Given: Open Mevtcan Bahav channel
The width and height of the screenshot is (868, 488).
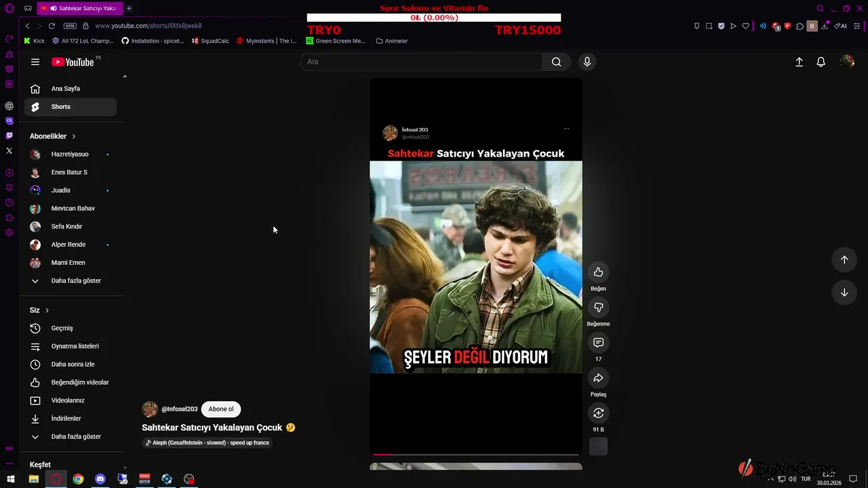Looking at the screenshot, I should [71, 208].
